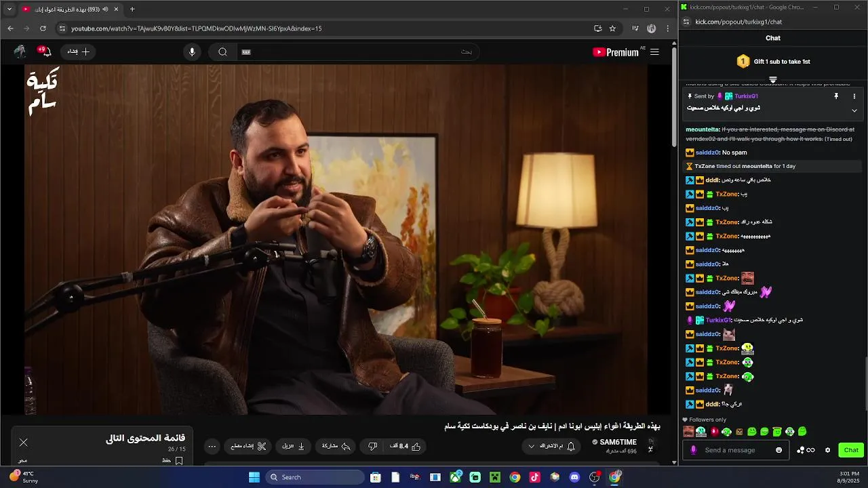Open the on-screen keyboard icon in search

point(246,52)
